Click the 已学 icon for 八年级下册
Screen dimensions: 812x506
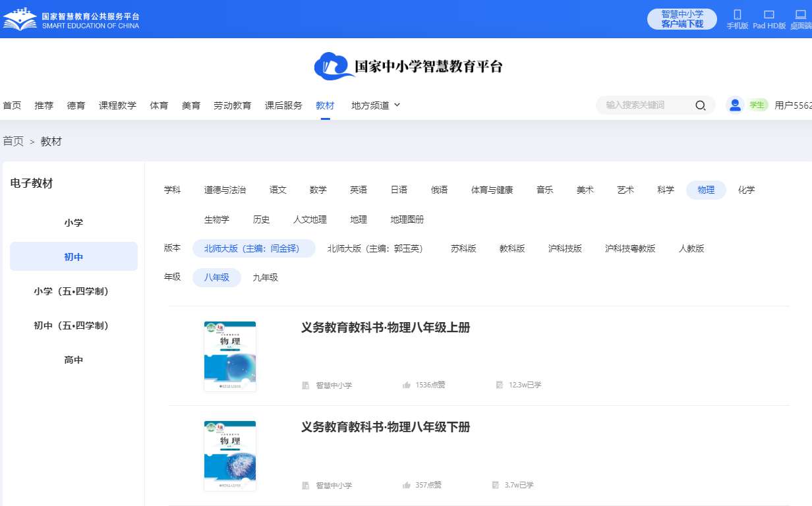(495, 485)
